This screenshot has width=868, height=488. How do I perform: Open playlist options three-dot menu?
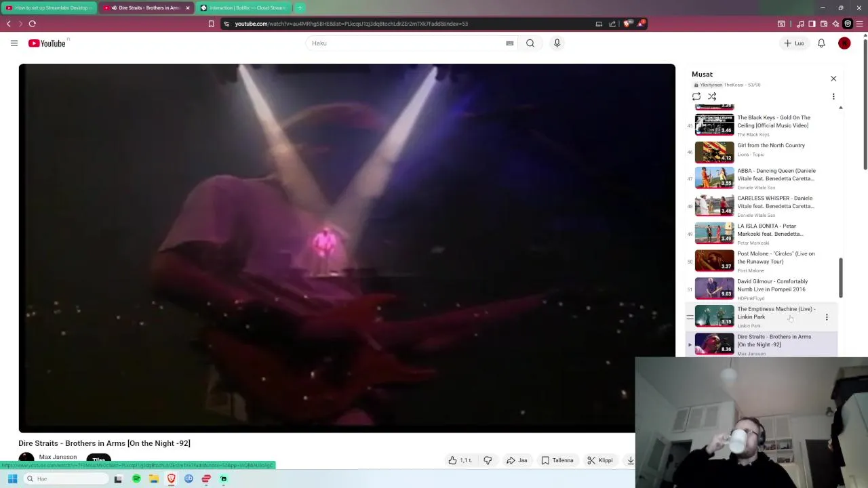click(x=833, y=97)
